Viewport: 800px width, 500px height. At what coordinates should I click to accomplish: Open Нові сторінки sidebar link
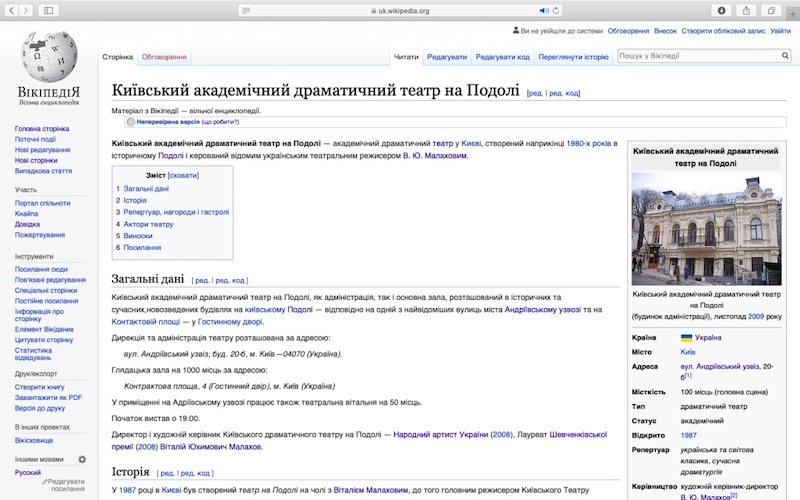coord(36,161)
